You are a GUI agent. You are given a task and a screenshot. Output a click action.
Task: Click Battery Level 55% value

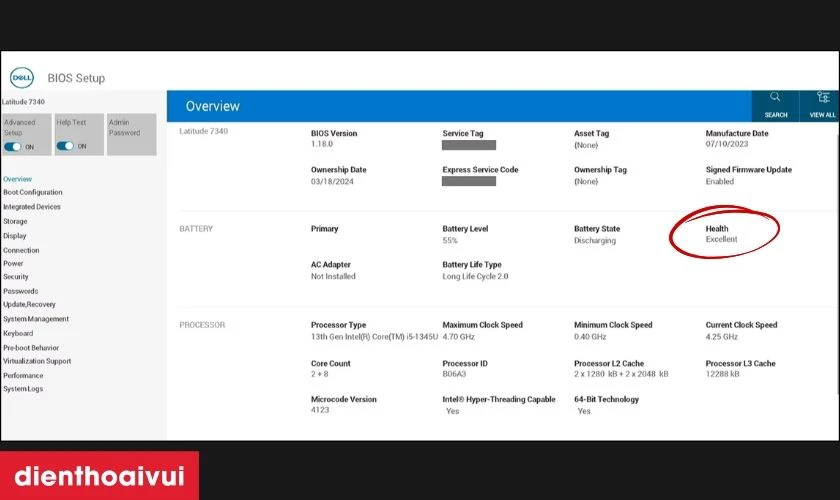click(x=450, y=240)
